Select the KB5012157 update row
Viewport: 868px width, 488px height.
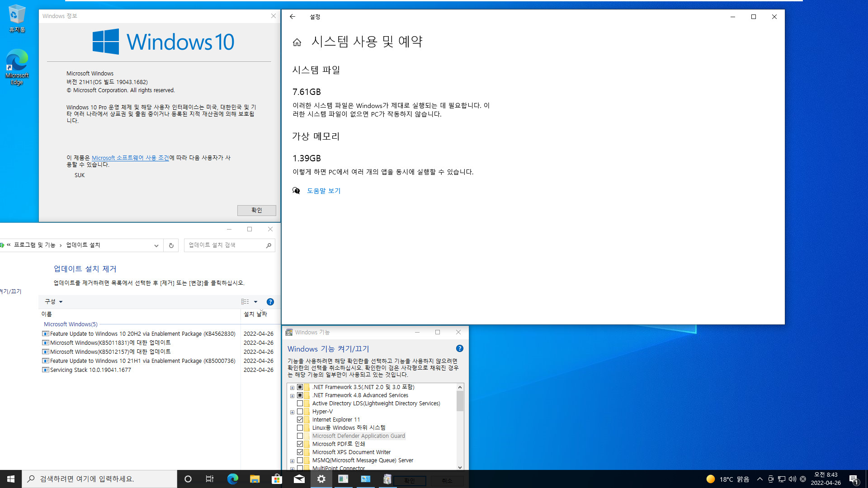(158, 352)
